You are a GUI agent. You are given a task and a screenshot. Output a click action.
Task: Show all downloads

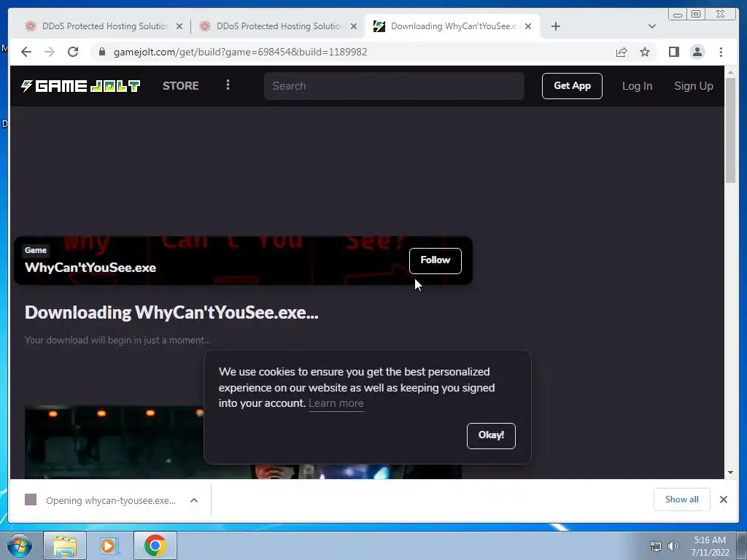[x=682, y=499]
